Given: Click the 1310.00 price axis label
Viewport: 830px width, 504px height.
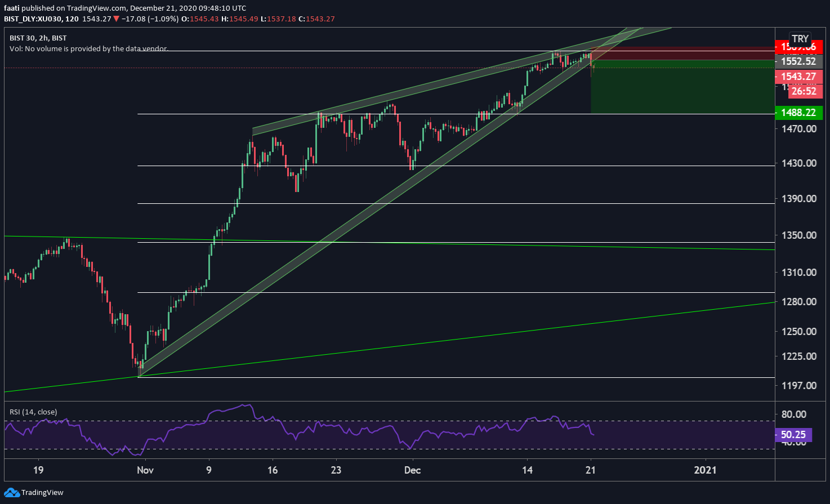Looking at the screenshot, I should 798,273.
